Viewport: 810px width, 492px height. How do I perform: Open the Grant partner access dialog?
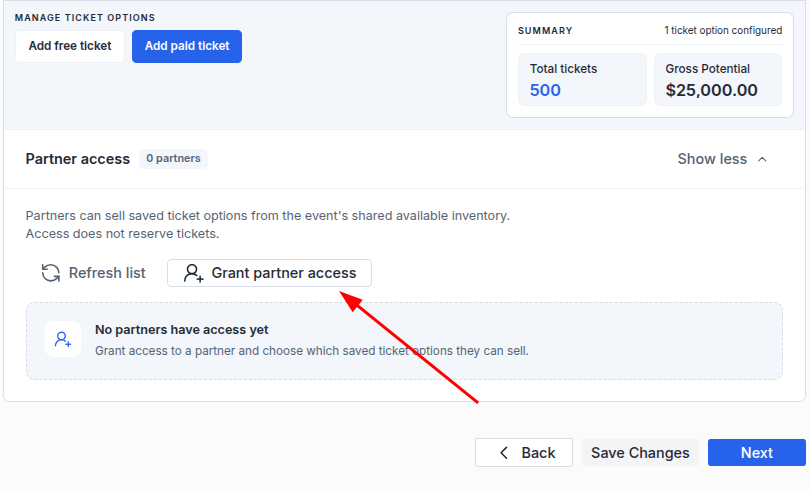tap(269, 273)
